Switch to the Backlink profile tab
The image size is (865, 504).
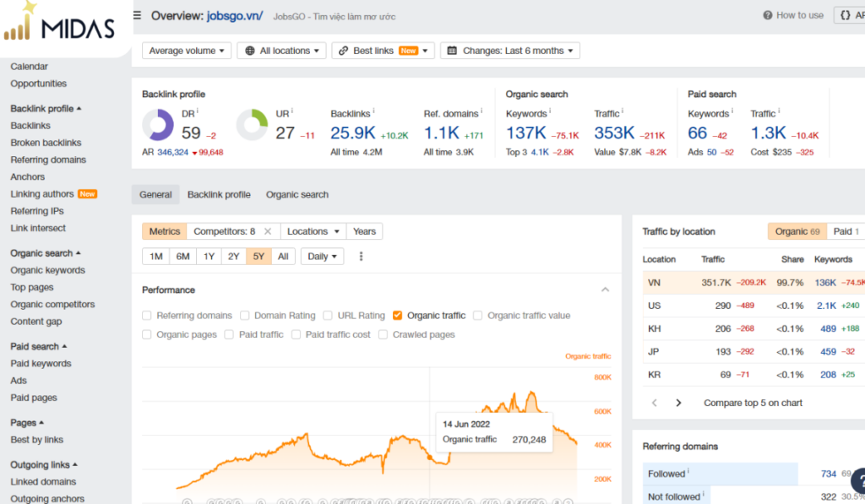[x=219, y=195]
